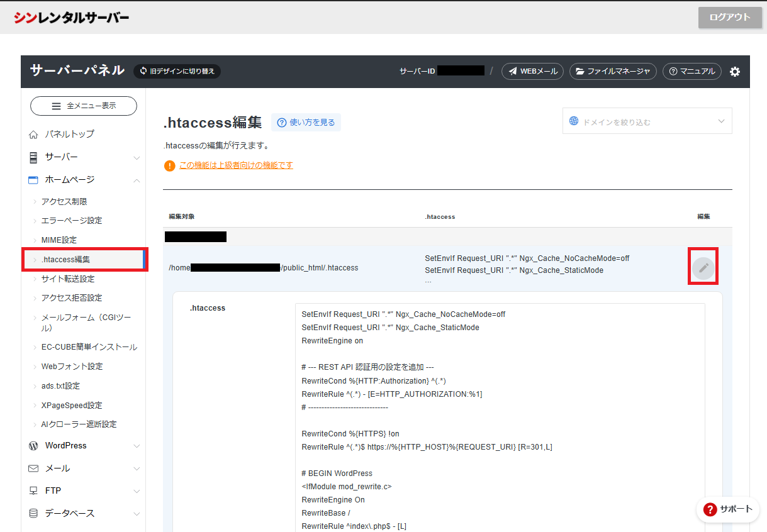
Task: Select サイト転送設定 in the sidebar
Action: pos(68,279)
